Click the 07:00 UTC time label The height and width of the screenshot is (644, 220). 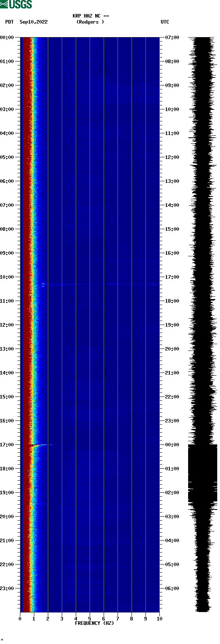(x=172, y=38)
